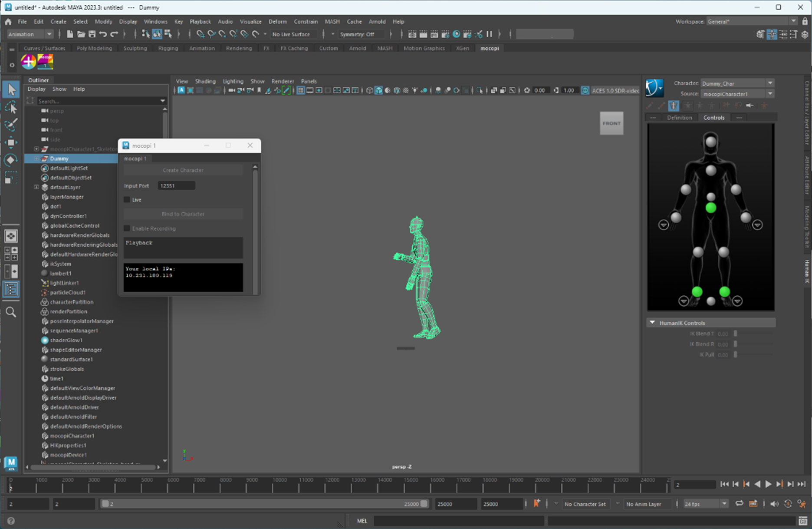The height and width of the screenshot is (529, 812).
Task: Click the Bind to Character button
Action: tap(183, 214)
